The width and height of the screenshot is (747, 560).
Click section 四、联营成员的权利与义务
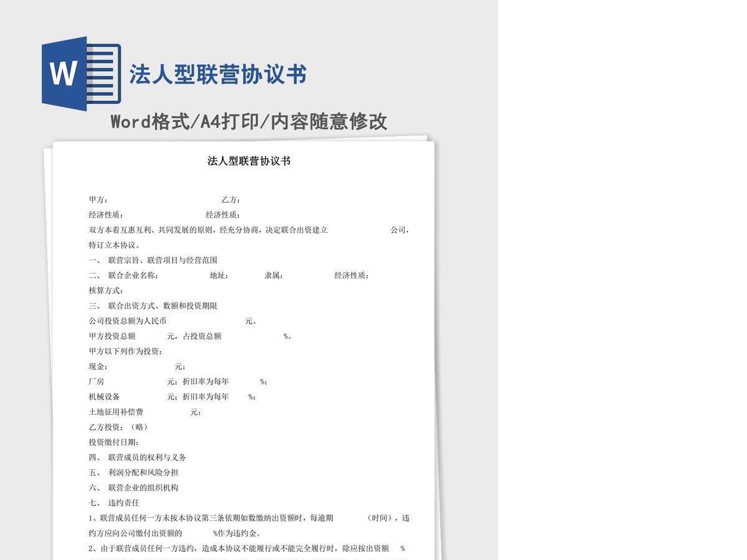point(138,457)
